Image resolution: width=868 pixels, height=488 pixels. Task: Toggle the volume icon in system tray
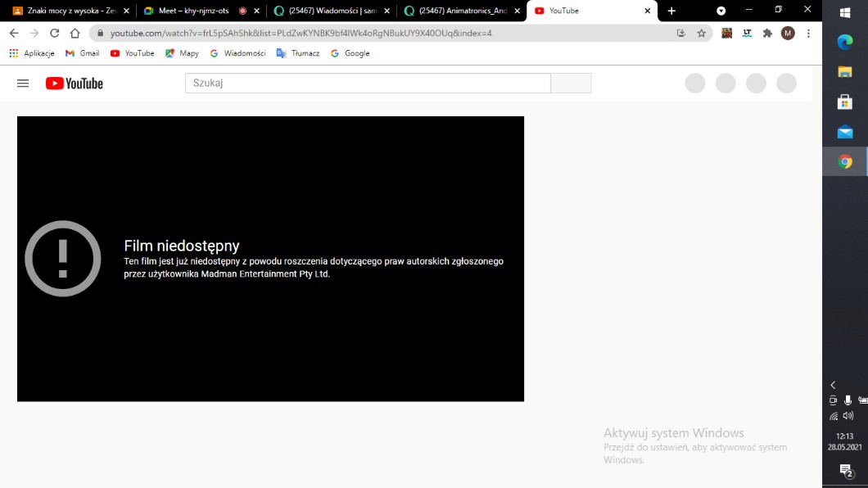pos(848,416)
